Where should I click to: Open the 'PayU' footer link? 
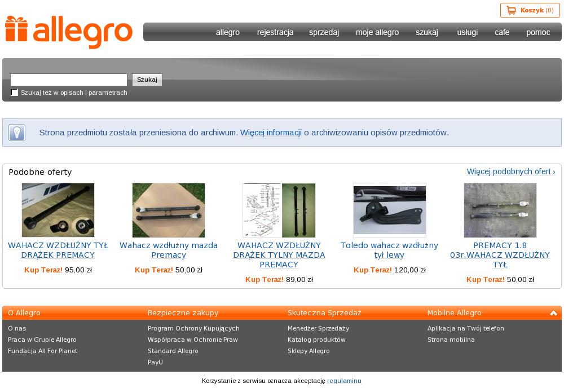click(156, 362)
